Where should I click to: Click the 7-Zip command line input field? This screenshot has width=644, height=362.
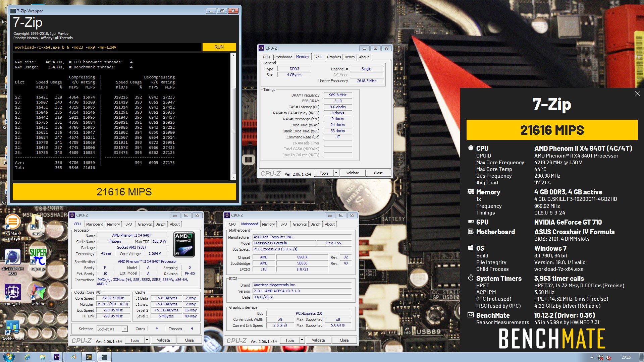point(107,47)
